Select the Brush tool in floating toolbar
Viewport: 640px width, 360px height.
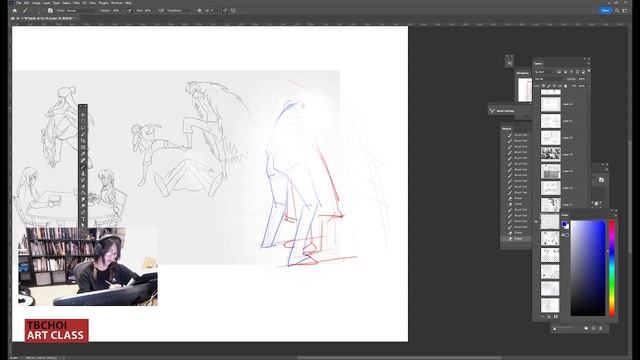coord(83,167)
